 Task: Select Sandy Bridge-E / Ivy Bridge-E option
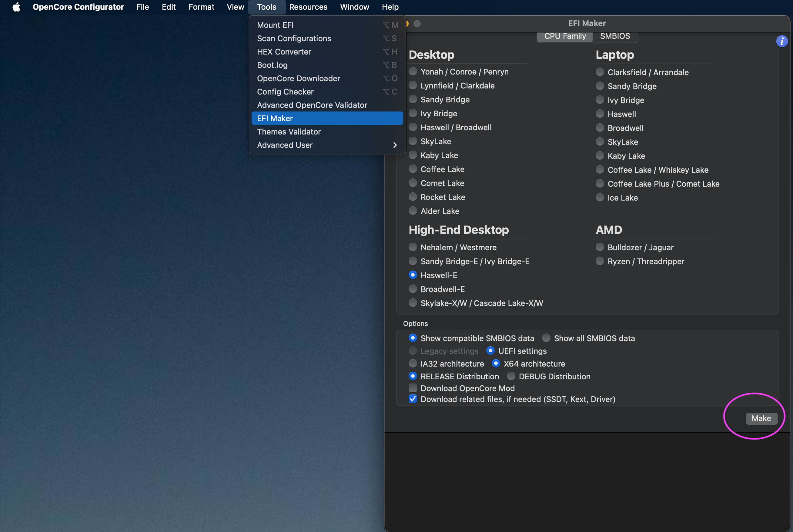[413, 261]
